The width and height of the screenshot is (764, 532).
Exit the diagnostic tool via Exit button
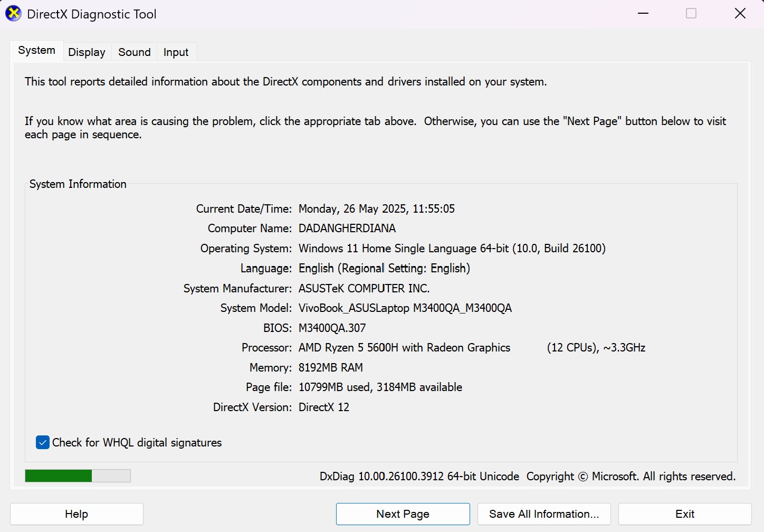685,514
